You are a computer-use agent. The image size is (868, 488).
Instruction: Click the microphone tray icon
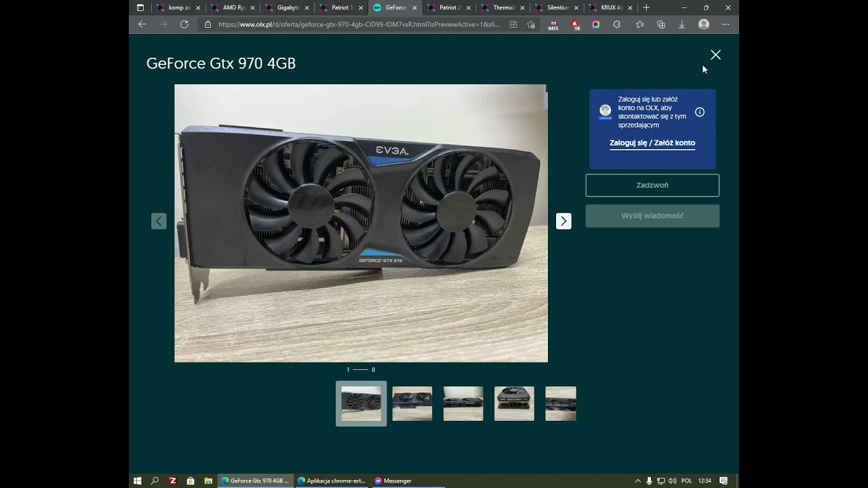pos(650,481)
